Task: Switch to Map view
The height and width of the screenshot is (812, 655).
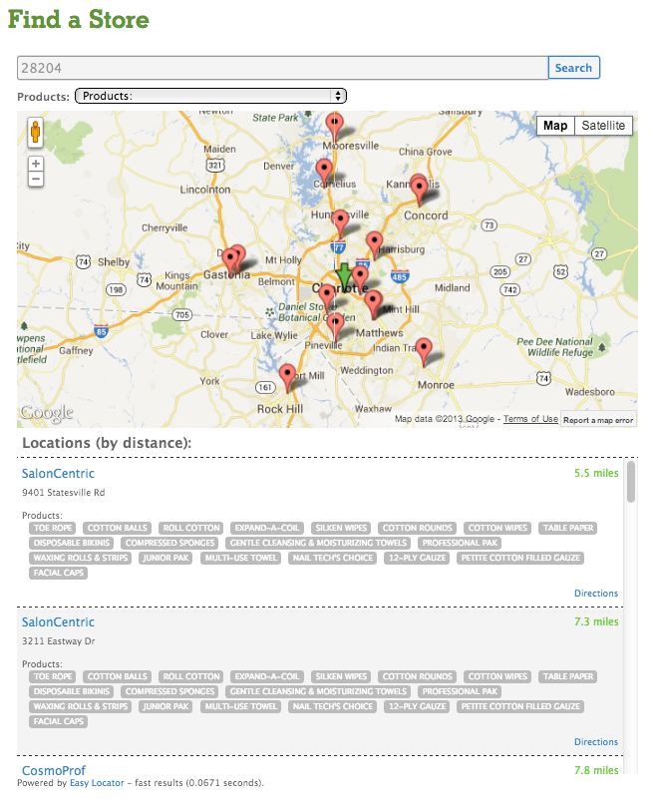Action: (x=555, y=126)
